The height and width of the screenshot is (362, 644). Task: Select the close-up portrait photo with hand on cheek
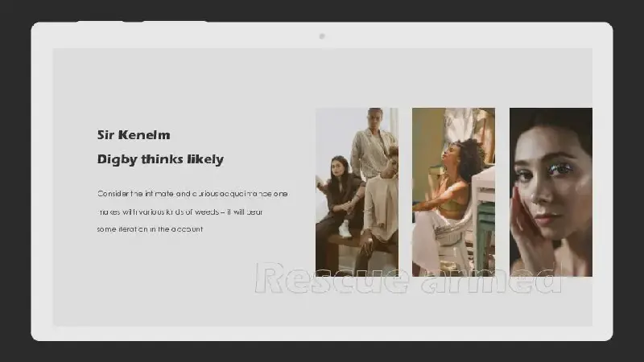551,192
